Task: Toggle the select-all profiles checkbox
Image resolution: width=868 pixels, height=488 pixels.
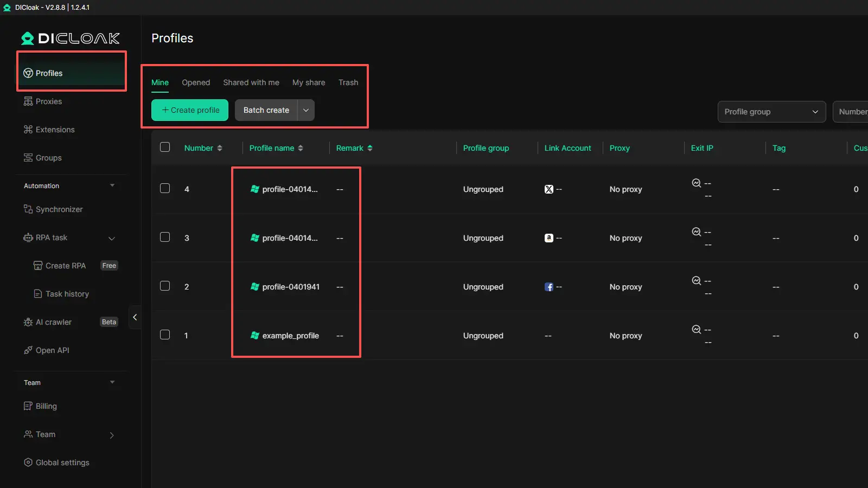Action: tap(165, 147)
